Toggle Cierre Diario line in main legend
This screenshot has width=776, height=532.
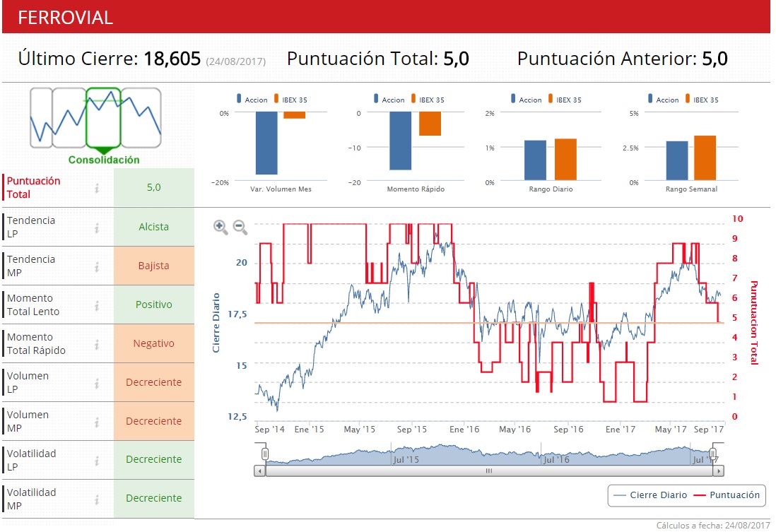click(650, 495)
